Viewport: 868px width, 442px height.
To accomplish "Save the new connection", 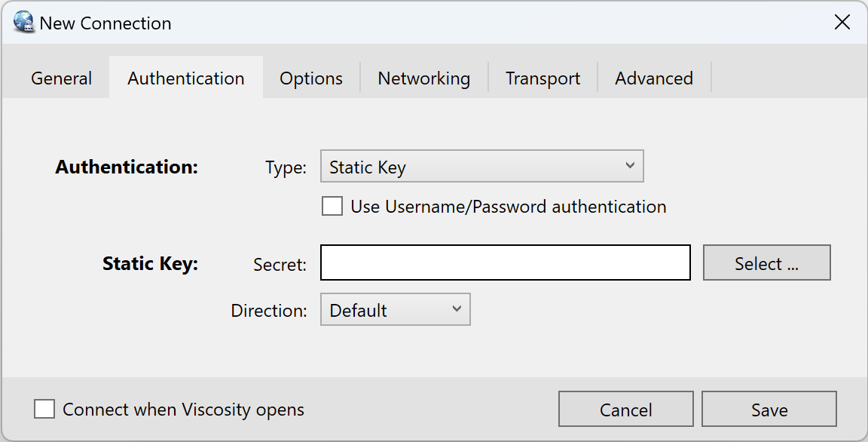I will [x=769, y=410].
